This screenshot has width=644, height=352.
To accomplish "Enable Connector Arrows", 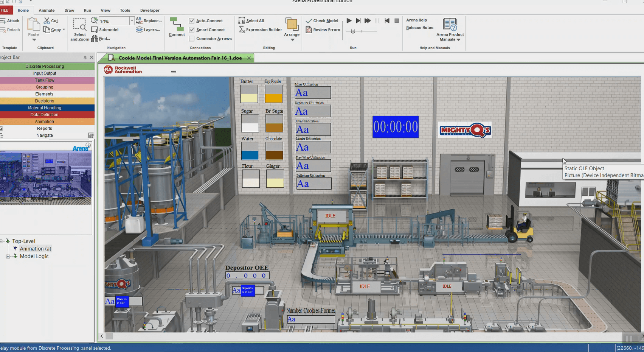I will click(191, 38).
